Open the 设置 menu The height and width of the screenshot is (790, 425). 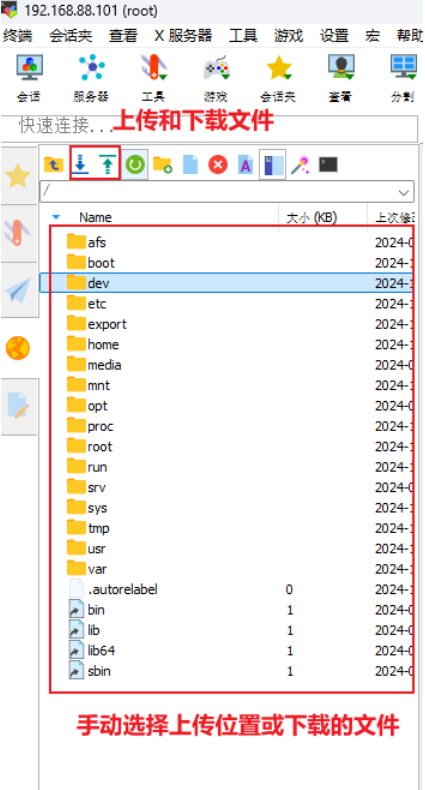[x=334, y=36]
